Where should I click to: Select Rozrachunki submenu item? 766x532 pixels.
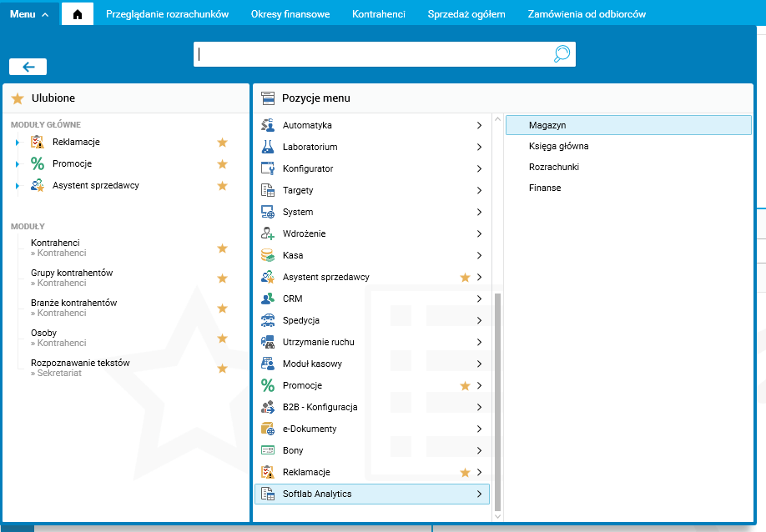pos(553,167)
